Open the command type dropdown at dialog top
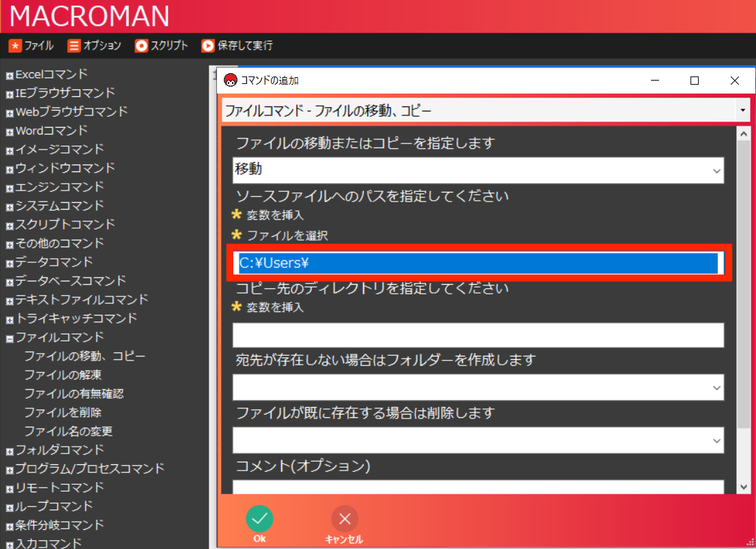756x549 pixels. (742, 111)
